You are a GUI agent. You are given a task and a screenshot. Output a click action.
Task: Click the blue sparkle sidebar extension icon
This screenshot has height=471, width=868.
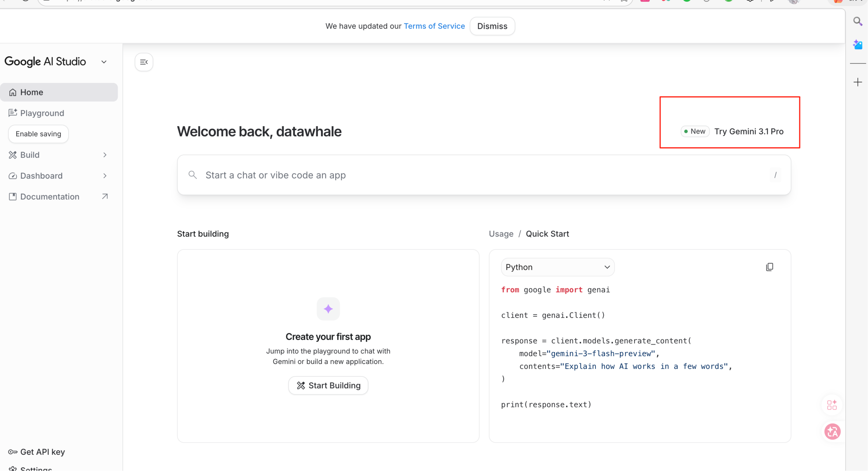pos(857,44)
